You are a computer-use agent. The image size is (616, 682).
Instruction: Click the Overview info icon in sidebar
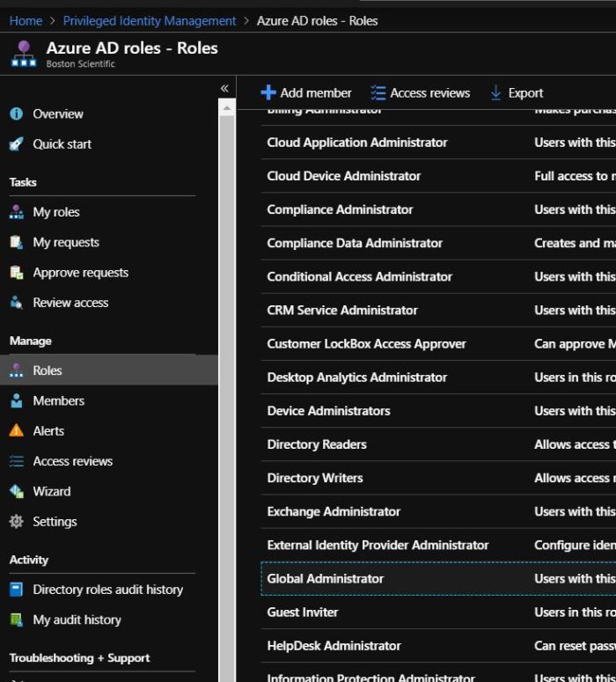pyautogui.click(x=16, y=114)
